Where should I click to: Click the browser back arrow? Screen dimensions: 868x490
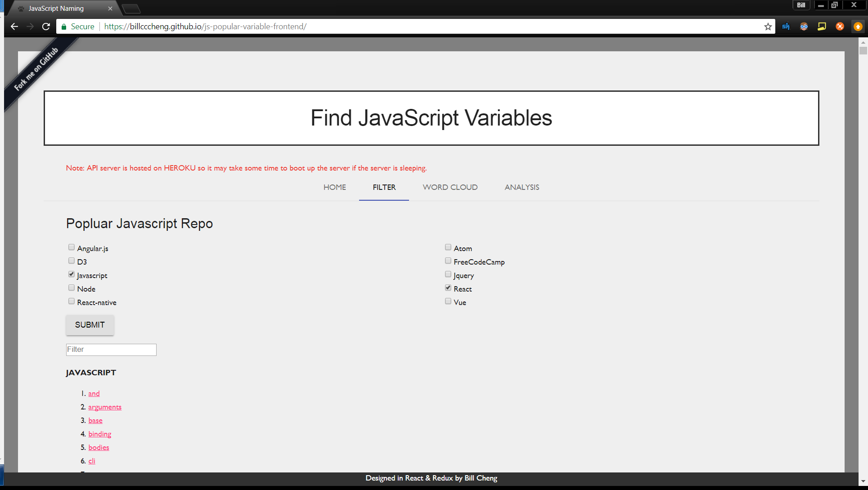pos(14,27)
